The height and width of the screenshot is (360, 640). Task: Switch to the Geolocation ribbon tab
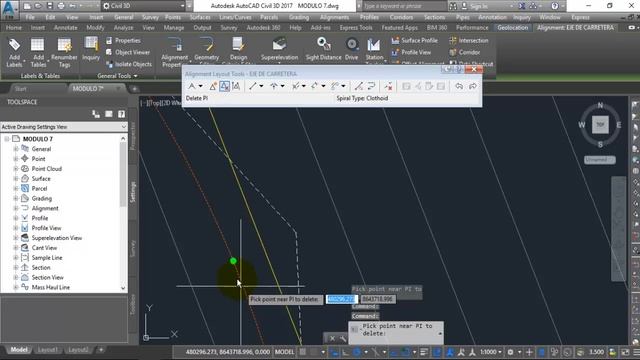tap(513, 28)
